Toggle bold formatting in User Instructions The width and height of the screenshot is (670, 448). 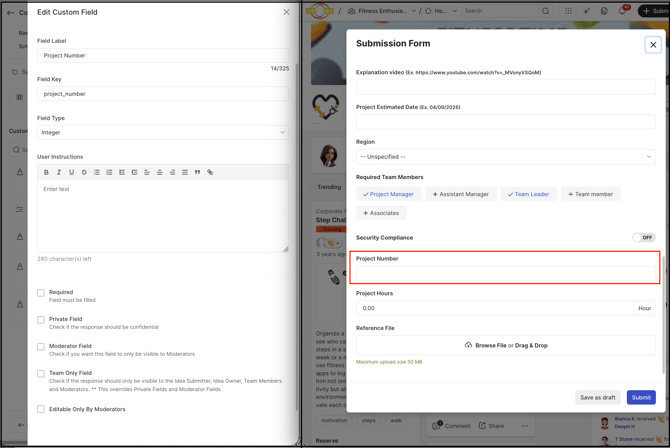tap(46, 172)
